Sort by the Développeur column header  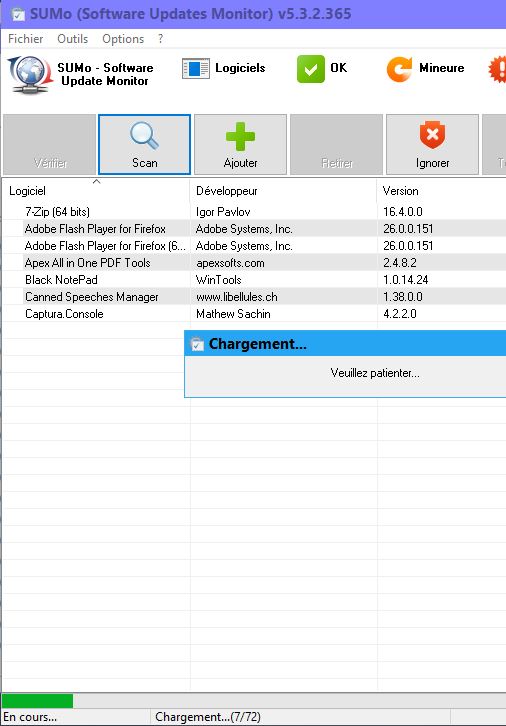pyautogui.click(x=283, y=191)
